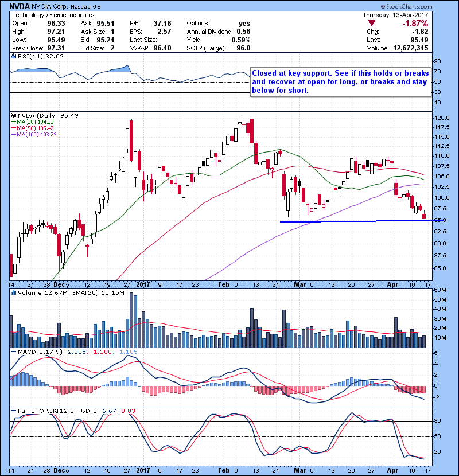Click the Annual Dividend value 0.56
This screenshot has height=476, width=459.
pyautogui.click(x=244, y=32)
